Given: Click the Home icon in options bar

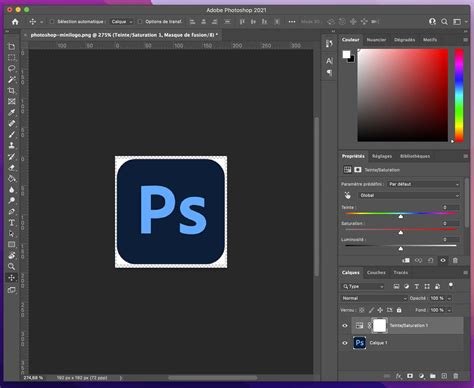Looking at the screenshot, I should coord(15,22).
